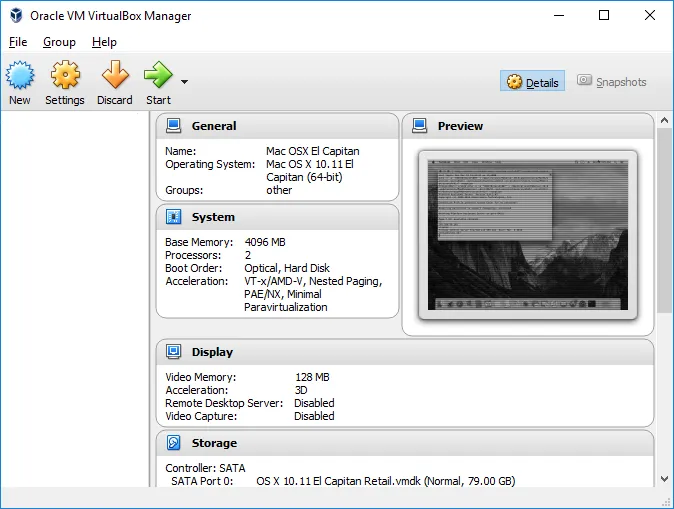
Task: Click the System section chip icon
Action: (174, 217)
